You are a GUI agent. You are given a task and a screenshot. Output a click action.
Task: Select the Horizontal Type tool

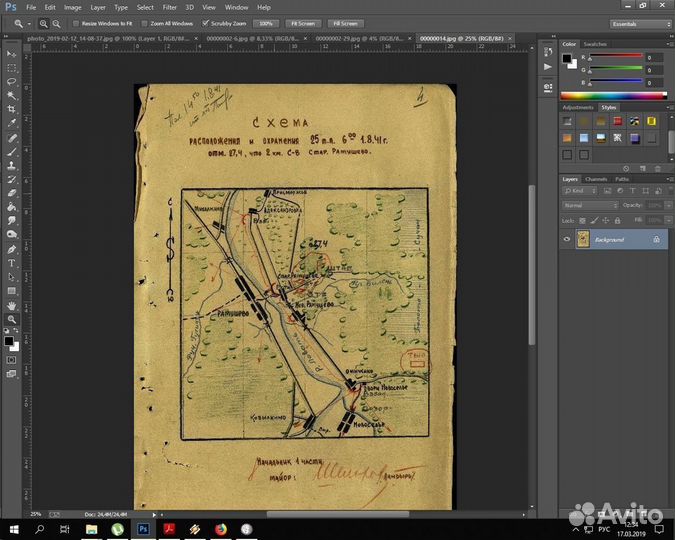click(x=11, y=263)
